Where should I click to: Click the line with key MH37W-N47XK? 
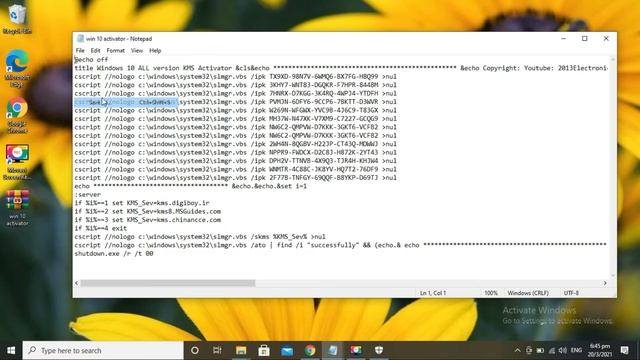click(235, 119)
